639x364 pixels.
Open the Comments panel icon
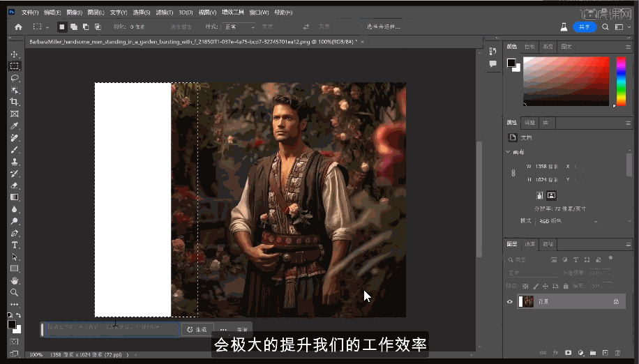[x=493, y=64]
